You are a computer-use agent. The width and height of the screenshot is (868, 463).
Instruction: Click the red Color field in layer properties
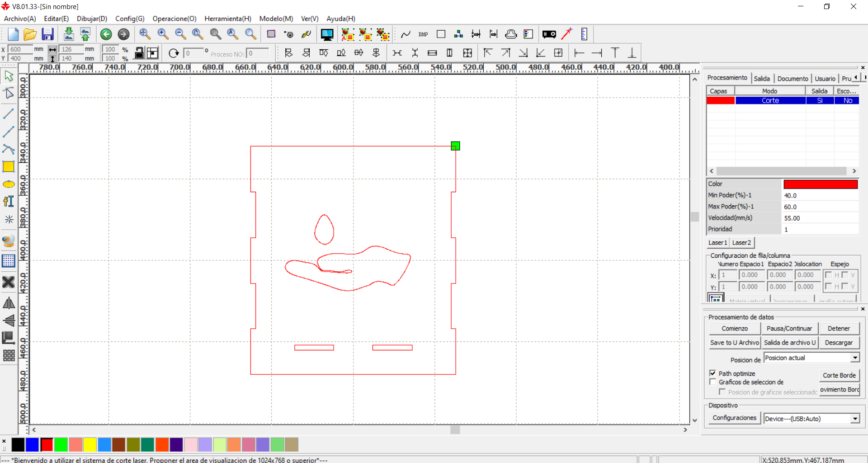[x=821, y=184]
